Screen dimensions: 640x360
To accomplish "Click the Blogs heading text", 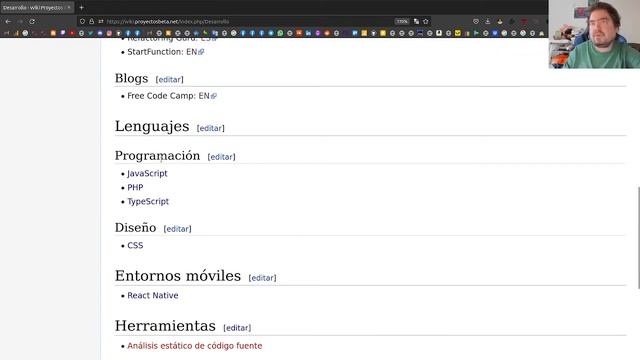I will pyautogui.click(x=131, y=78).
